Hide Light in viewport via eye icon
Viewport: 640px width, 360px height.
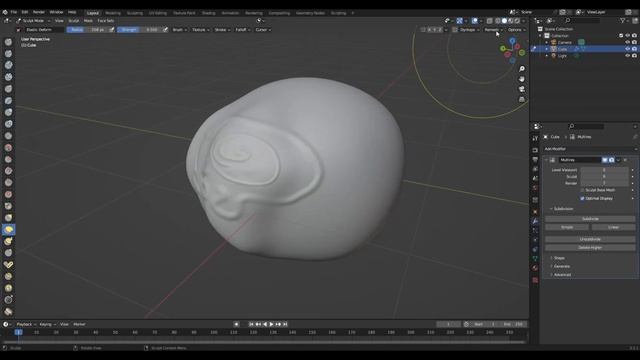point(628,56)
